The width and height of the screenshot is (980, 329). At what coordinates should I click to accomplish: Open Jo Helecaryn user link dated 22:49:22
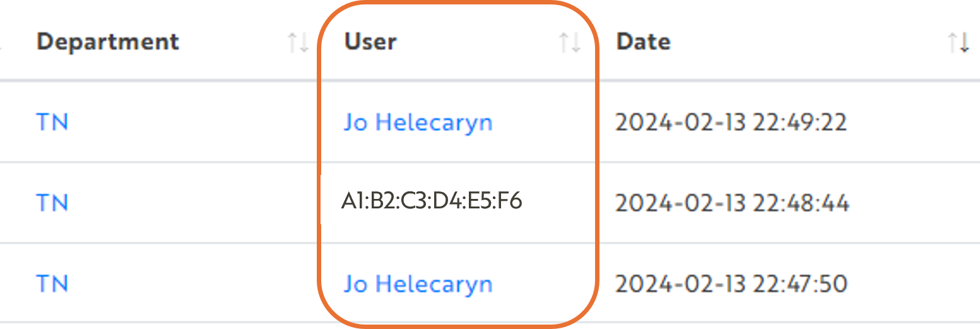[x=418, y=122]
